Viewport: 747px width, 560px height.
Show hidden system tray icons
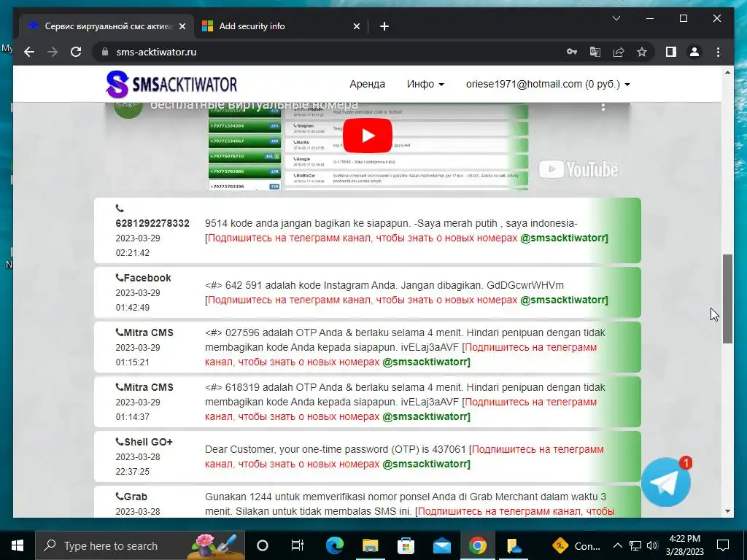(617, 545)
